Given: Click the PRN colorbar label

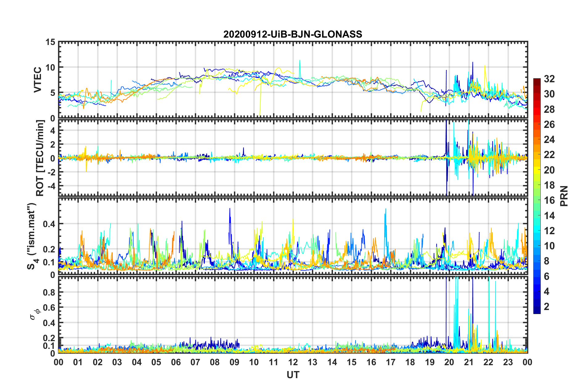Looking at the screenshot, I should click(564, 196).
